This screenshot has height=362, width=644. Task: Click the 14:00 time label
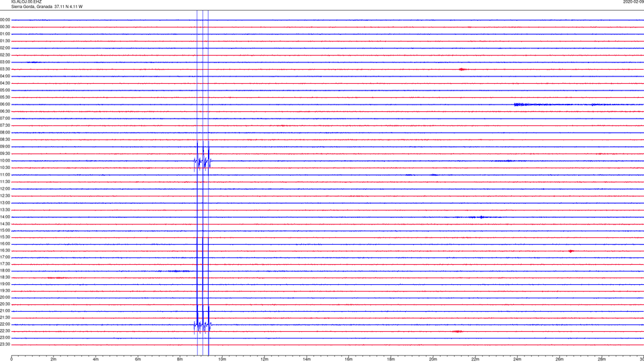[x=5, y=217]
